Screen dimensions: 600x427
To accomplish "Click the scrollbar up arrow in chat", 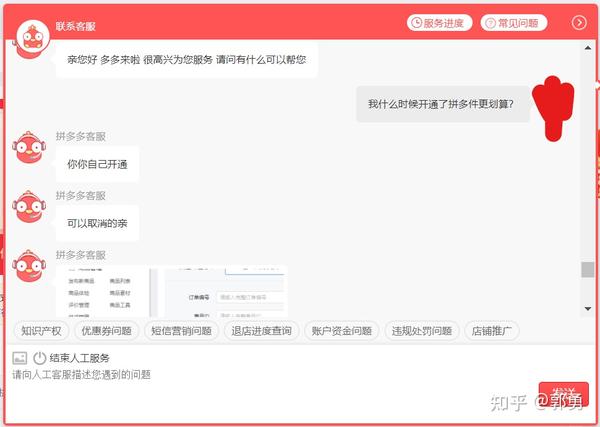I will tap(588, 48).
